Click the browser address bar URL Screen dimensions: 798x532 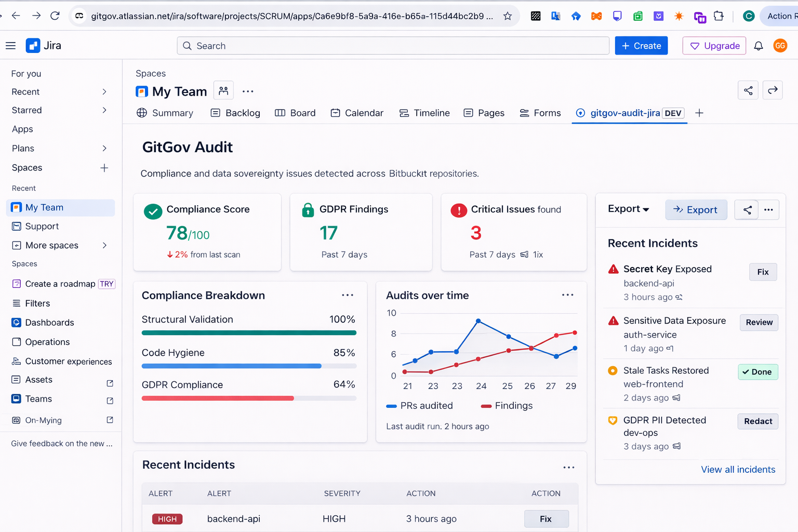[x=291, y=16]
